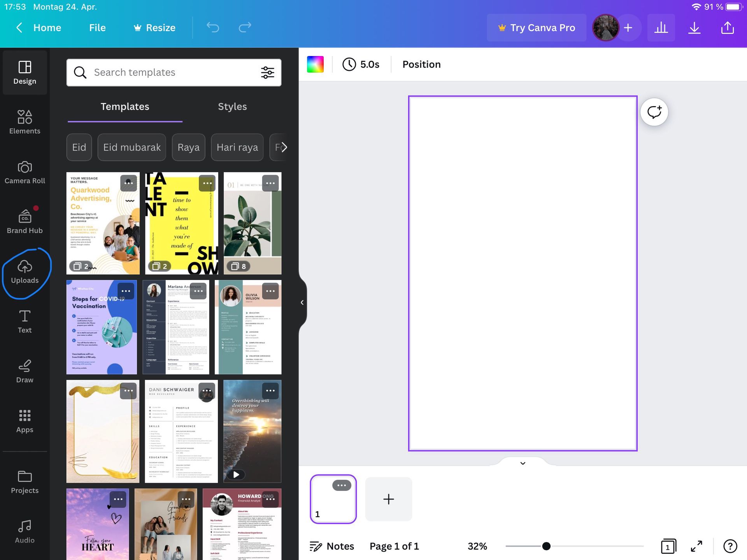This screenshot has width=747, height=560.
Task: Open the Audio panel
Action: pos(25,532)
